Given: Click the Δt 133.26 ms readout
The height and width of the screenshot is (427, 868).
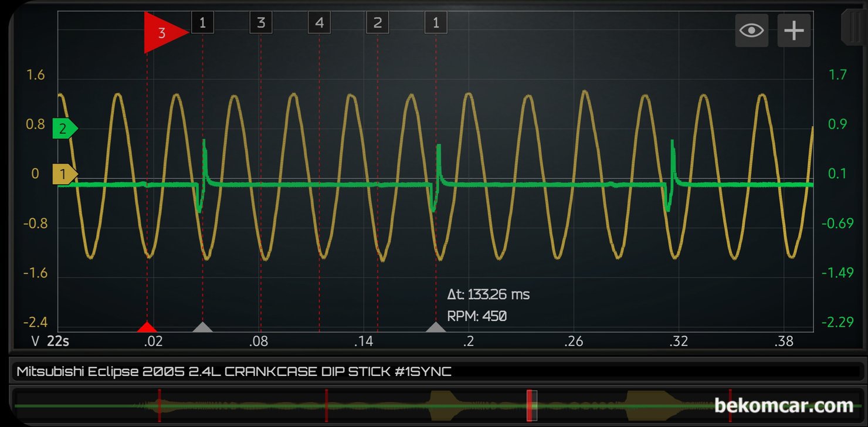Looking at the screenshot, I should point(489,294).
